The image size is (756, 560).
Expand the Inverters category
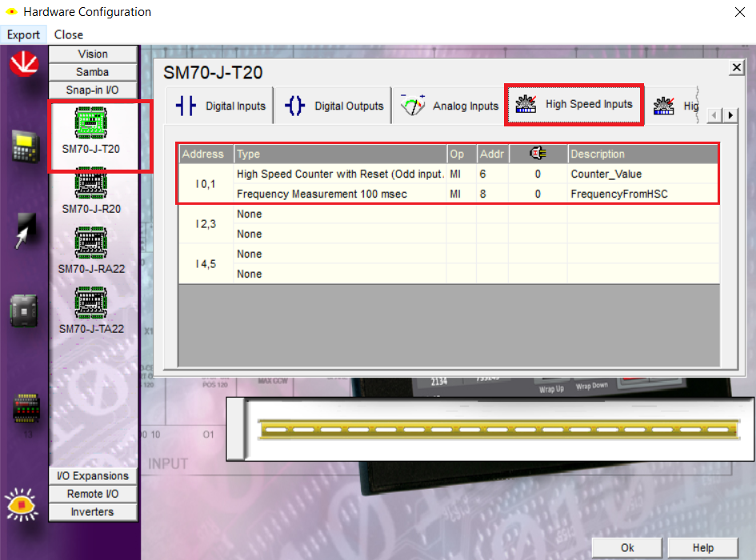click(93, 511)
